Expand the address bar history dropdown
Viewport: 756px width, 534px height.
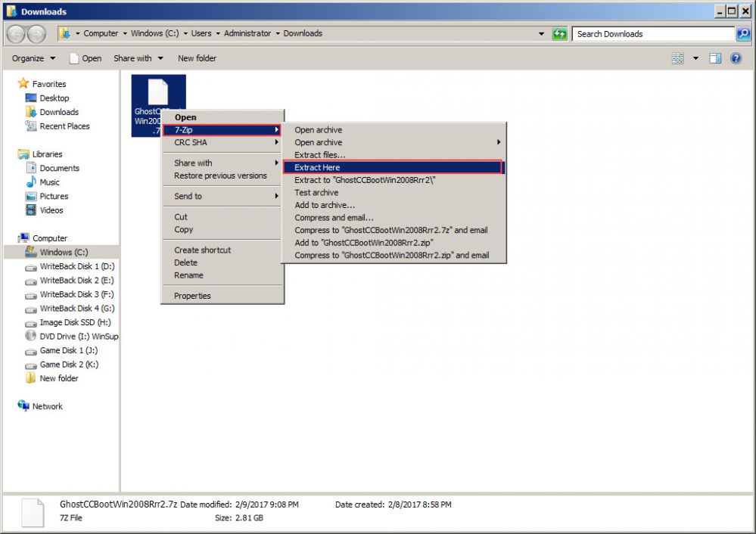[x=541, y=34]
